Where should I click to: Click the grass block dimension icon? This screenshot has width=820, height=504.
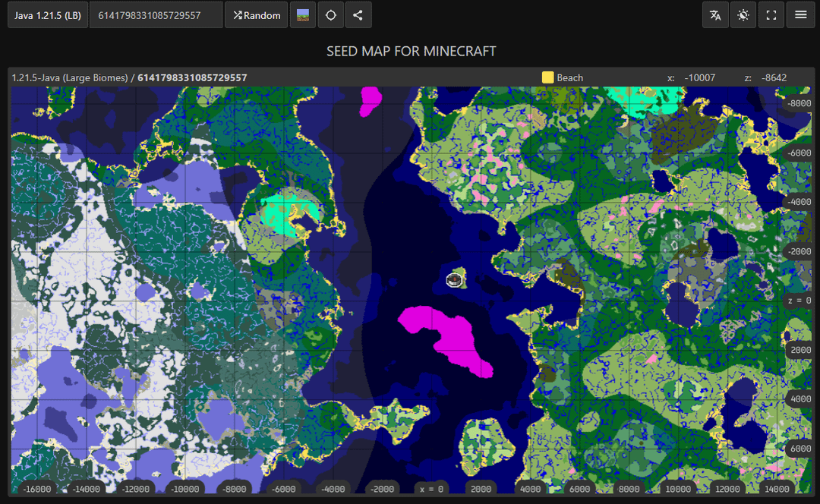[x=303, y=15]
